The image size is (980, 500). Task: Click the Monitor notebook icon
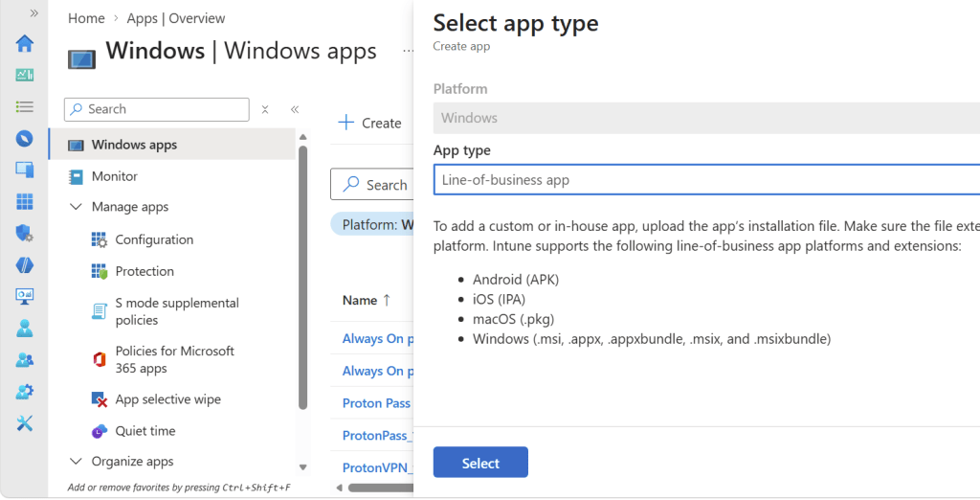tap(76, 177)
